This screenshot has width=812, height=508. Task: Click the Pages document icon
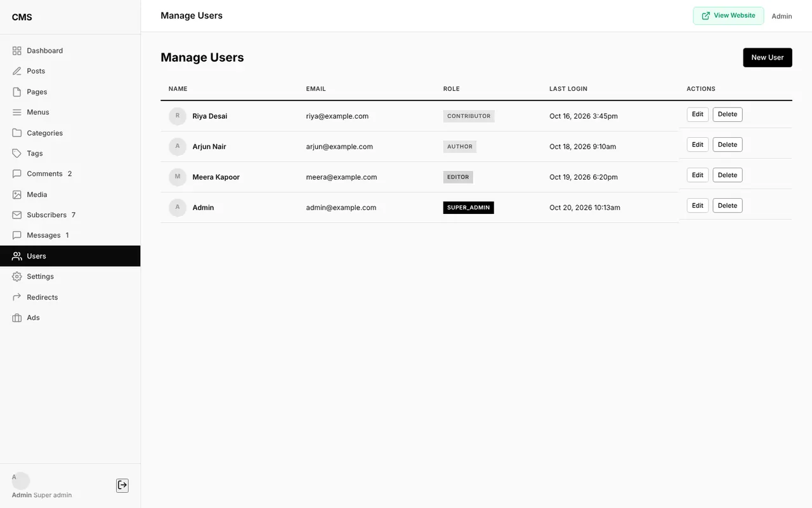tap(17, 92)
